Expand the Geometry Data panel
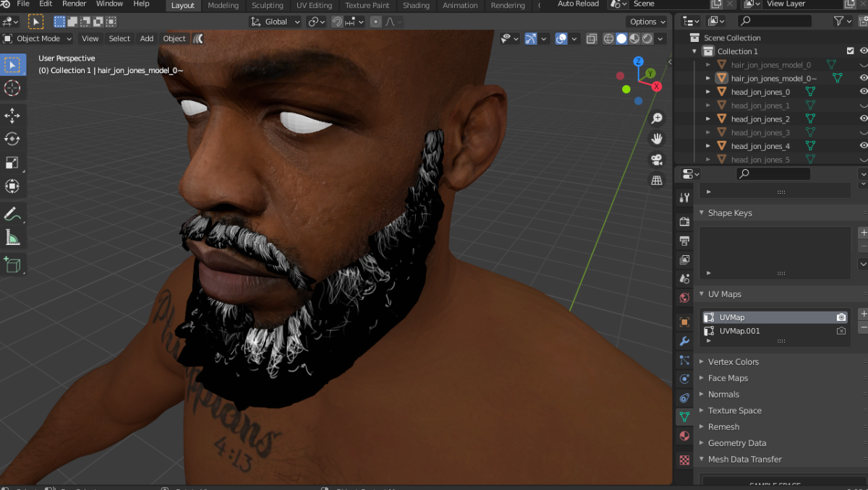Screen dimensions: 868x490 click(x=736, y=443)
